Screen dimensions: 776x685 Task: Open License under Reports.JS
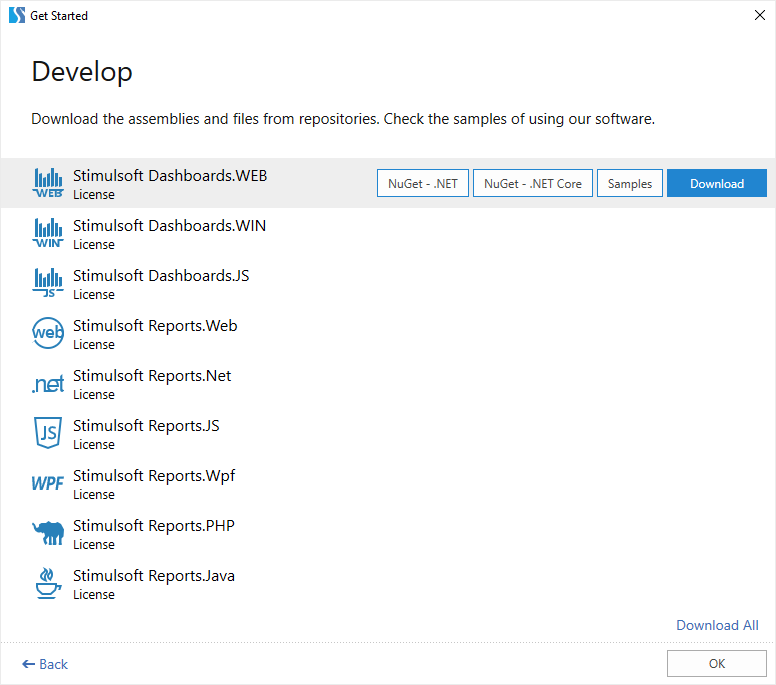94,444
